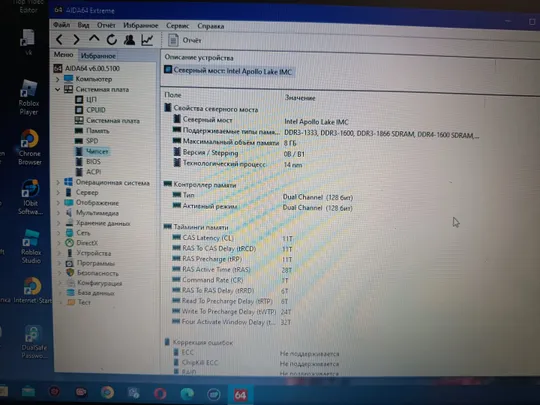Open Chrome from the taskbar
The image size is (540, 405).
point(107,392)
